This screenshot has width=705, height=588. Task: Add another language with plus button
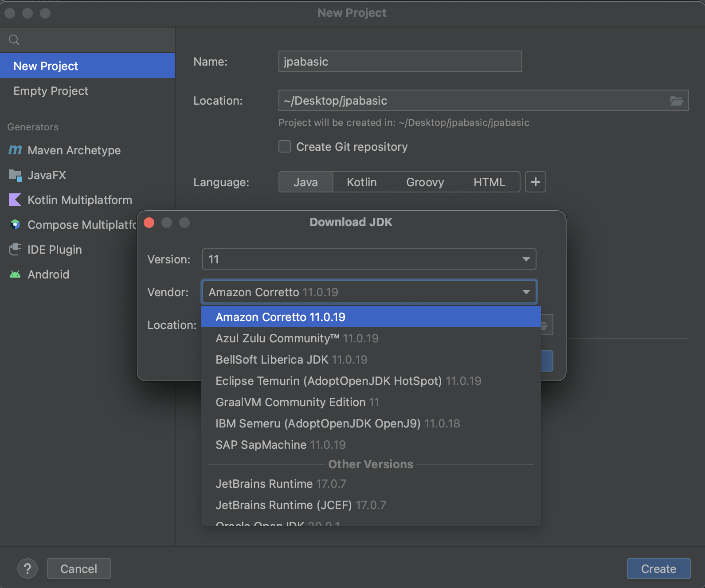[536, 182]
